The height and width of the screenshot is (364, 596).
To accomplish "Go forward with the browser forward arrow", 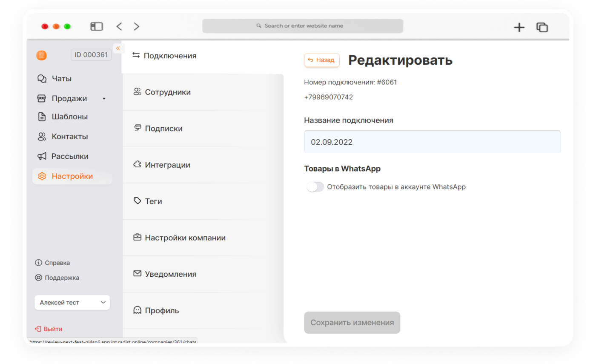I will pos(136,26).
